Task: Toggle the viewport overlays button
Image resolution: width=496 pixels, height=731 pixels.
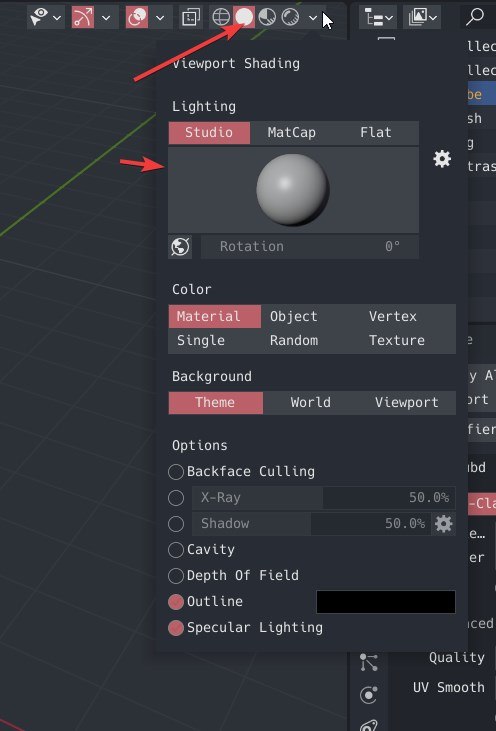Action: click(x=137, y=18)
